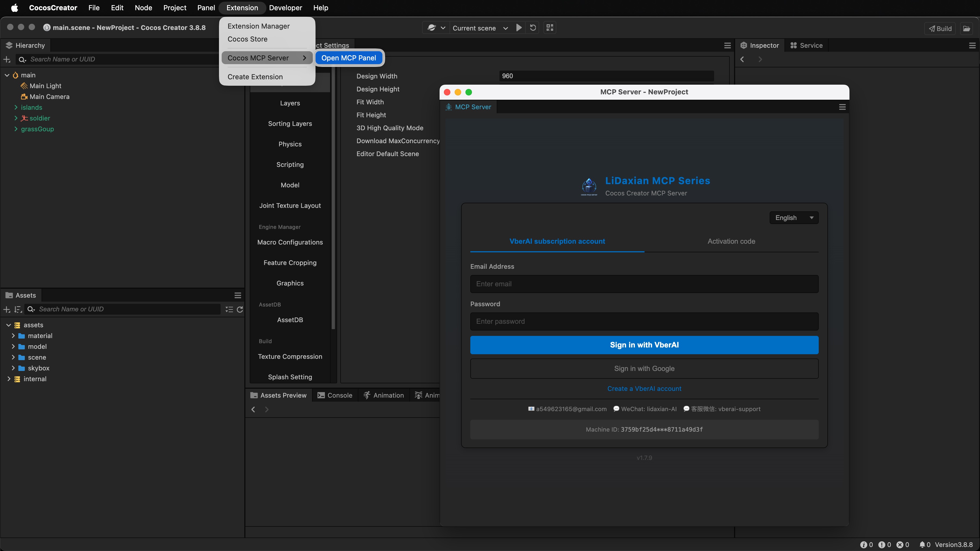Click the Enter email field
This screenshot has width=980, height=551.
[x=644, y=284]
